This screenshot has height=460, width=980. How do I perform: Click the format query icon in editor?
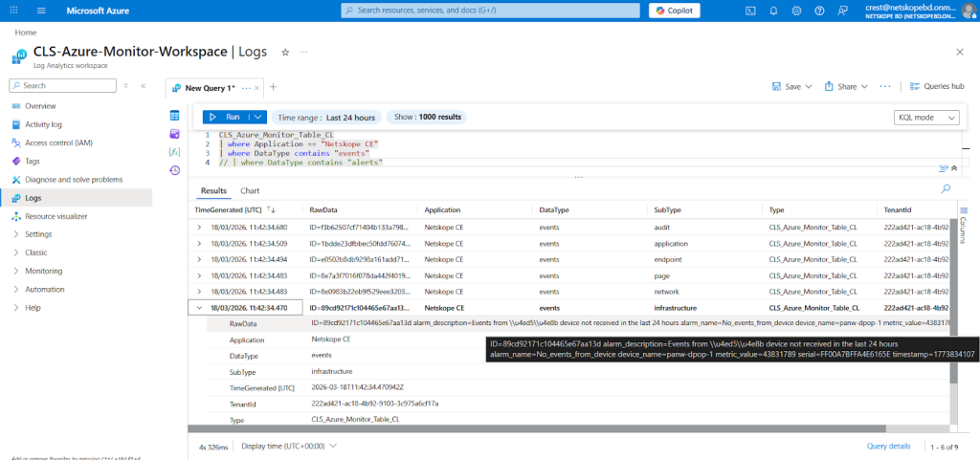pos(944,168)
